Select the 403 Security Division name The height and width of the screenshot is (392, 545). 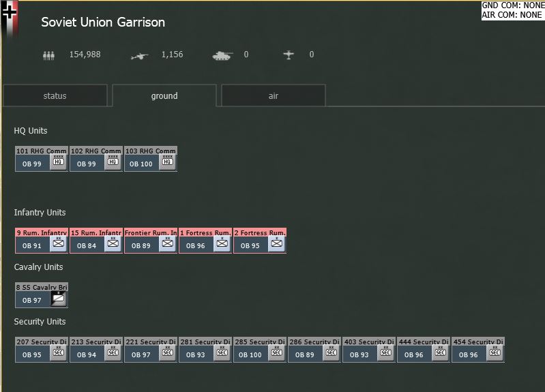369,342
